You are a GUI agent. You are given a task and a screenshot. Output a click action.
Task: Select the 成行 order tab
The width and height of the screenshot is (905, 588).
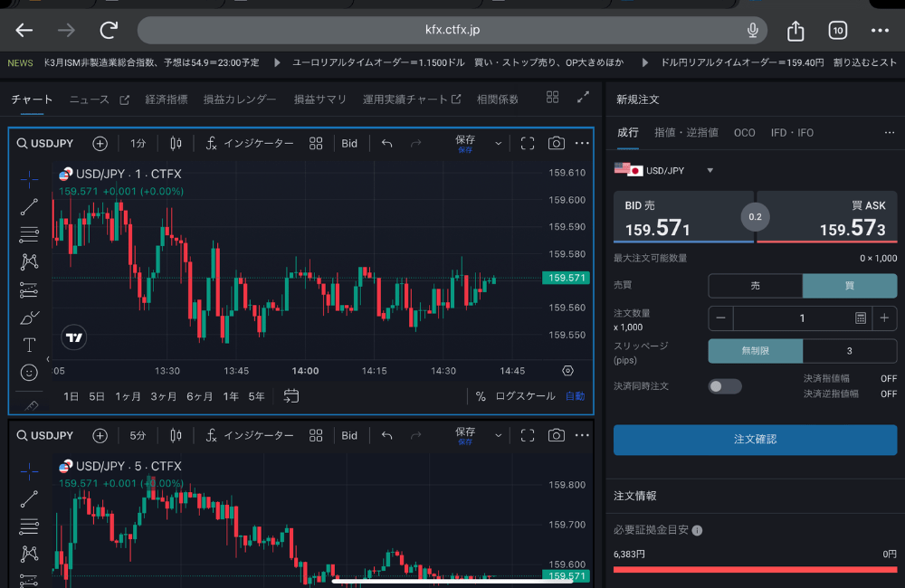pyautogui.click(x=628, y=133)
